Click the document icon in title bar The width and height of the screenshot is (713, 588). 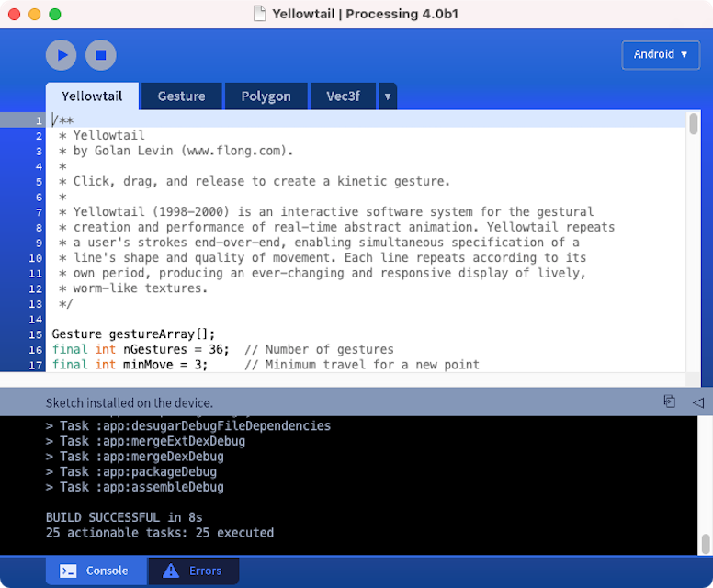tap(259, 14)
